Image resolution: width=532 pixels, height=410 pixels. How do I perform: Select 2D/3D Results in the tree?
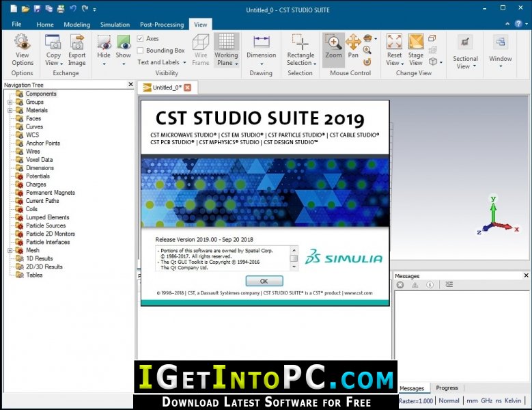[44, 266]
